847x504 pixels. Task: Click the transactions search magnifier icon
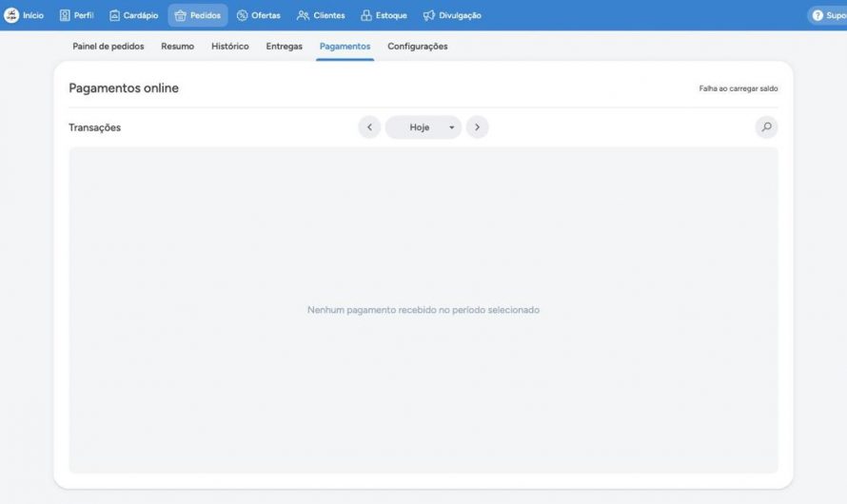[x=766, y=127]
